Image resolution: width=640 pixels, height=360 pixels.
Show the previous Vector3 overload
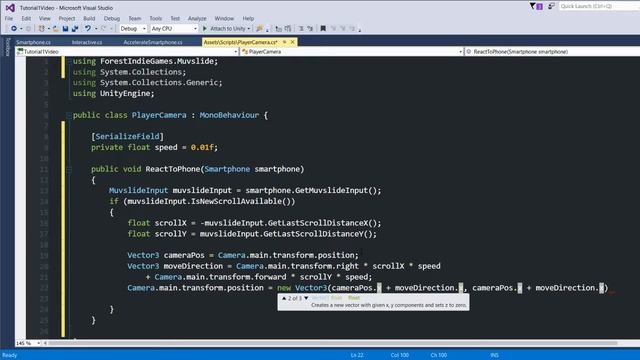click(x=284, y=298)
